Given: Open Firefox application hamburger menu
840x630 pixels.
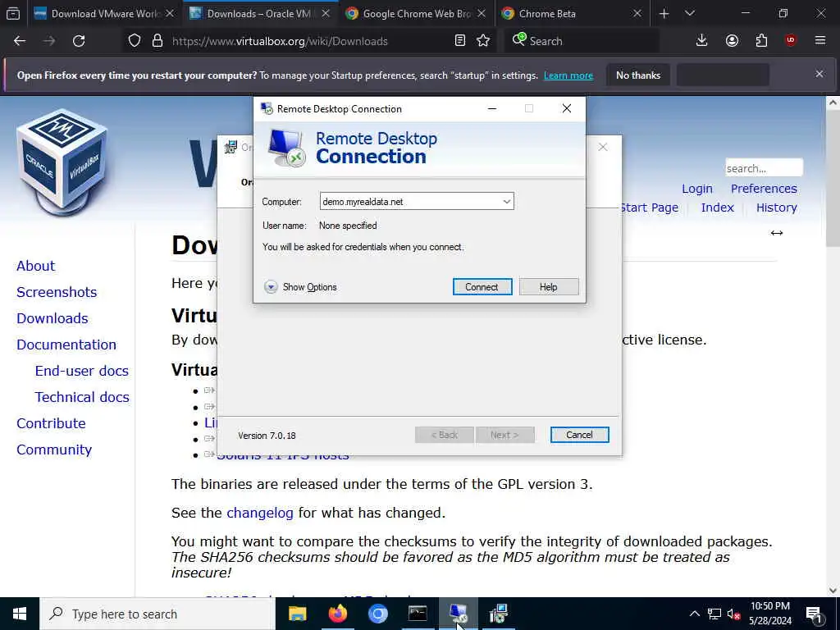Looking at the screenshot, I should (x=820, y=40).
